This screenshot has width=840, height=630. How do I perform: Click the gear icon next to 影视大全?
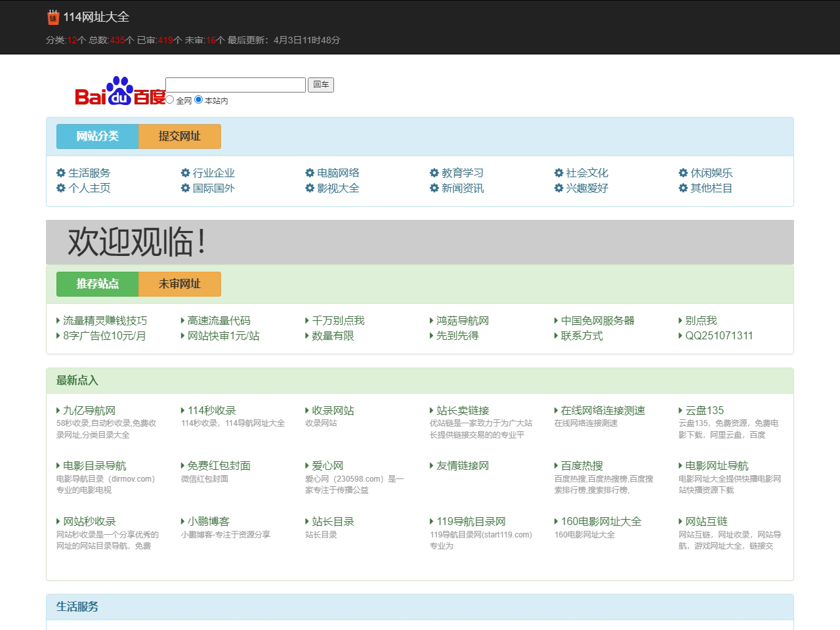pos(310,188)
